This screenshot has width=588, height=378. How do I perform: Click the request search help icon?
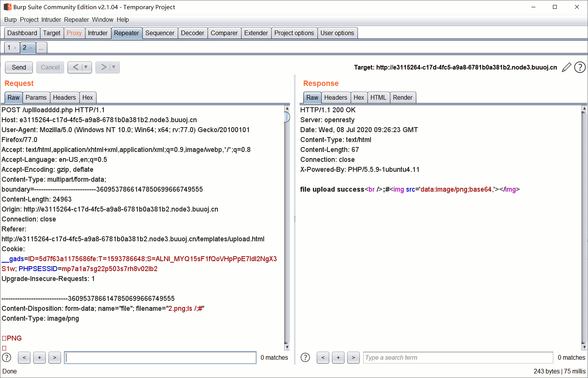point(7,357)
